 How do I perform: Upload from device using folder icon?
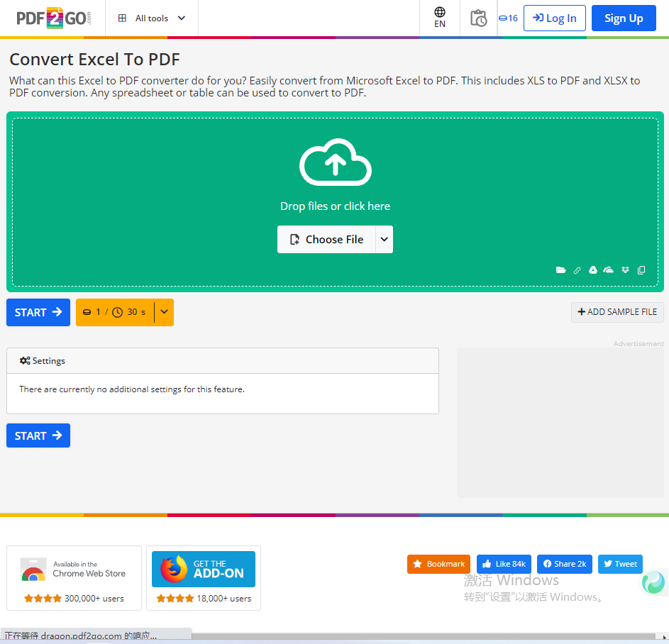[x=560, y=270]
